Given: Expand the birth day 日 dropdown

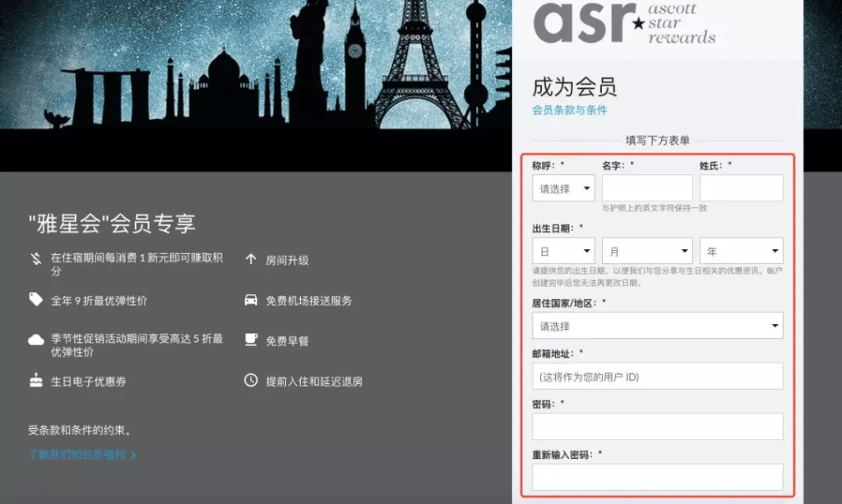Looking at the screenshot, I should tap(563, 251).
